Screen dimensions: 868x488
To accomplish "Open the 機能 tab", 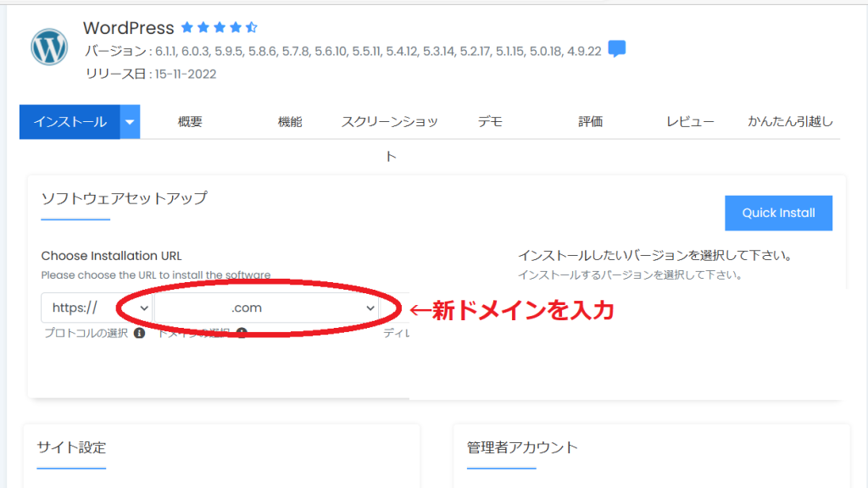I will [290, 122].
